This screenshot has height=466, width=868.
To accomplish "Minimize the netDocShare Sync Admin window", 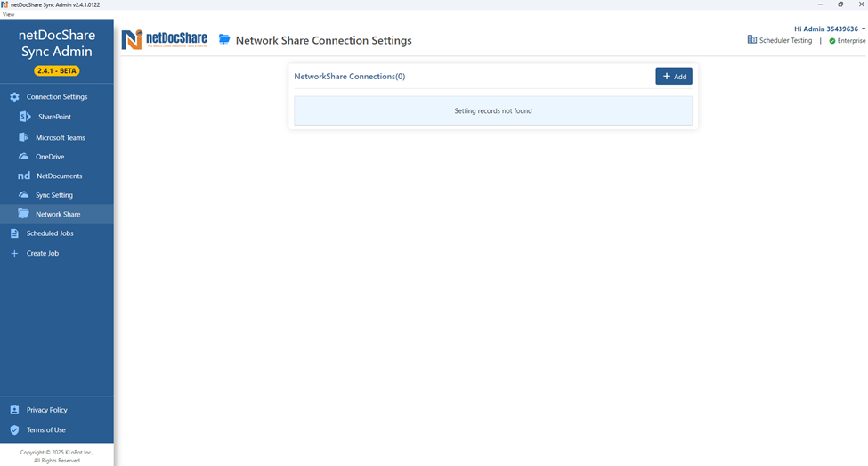I will pyautogui.click(x=820, y=4).
